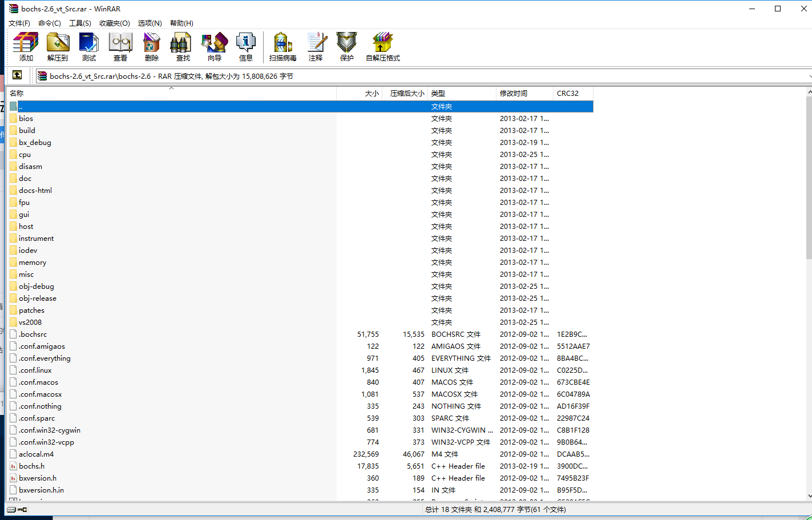Image resolution: width=812 pixels, height=520 pixels.
Task: Click the bxversion.h header file icon
Action: (13, 478)
